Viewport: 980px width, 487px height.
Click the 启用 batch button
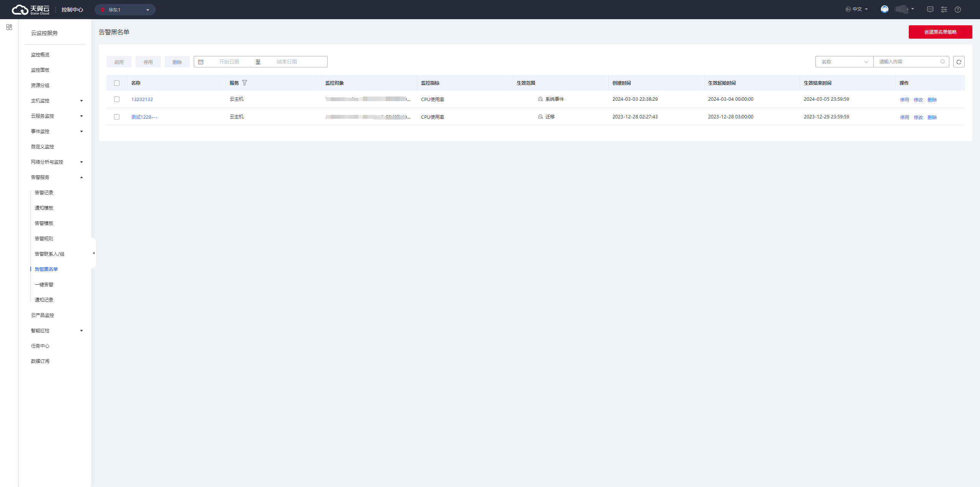coord(119,62)
